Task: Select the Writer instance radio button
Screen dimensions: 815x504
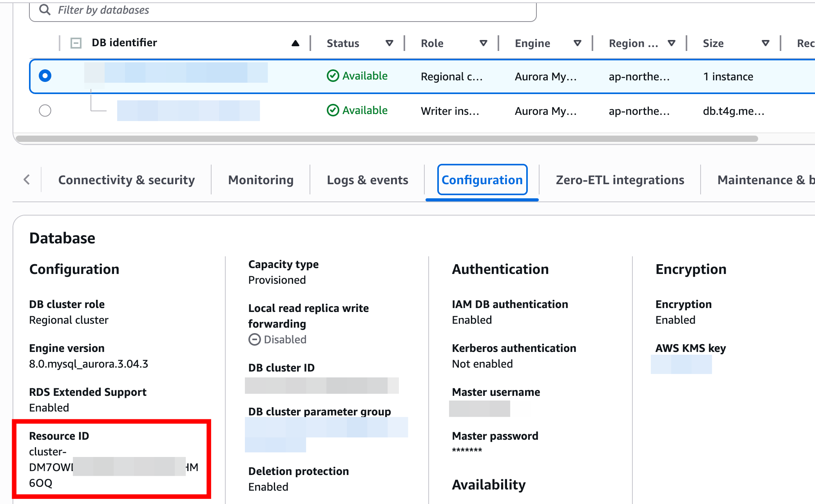Action: [45, 111]
